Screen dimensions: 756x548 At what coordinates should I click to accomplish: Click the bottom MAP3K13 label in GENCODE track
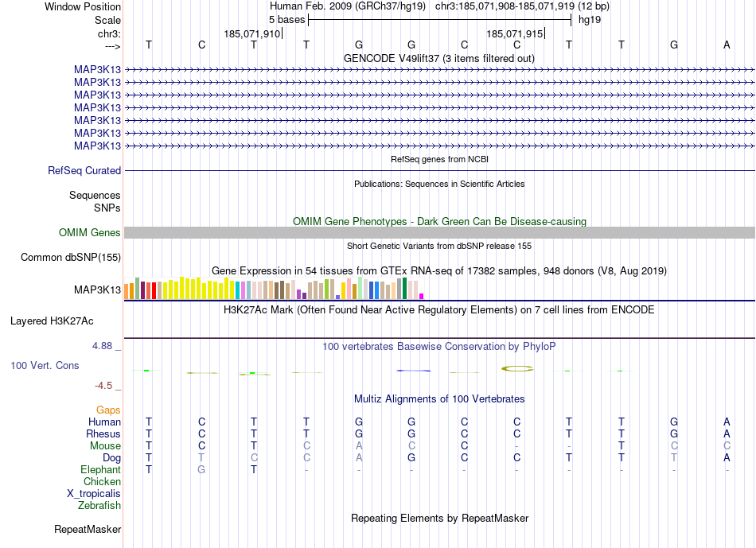97,146
